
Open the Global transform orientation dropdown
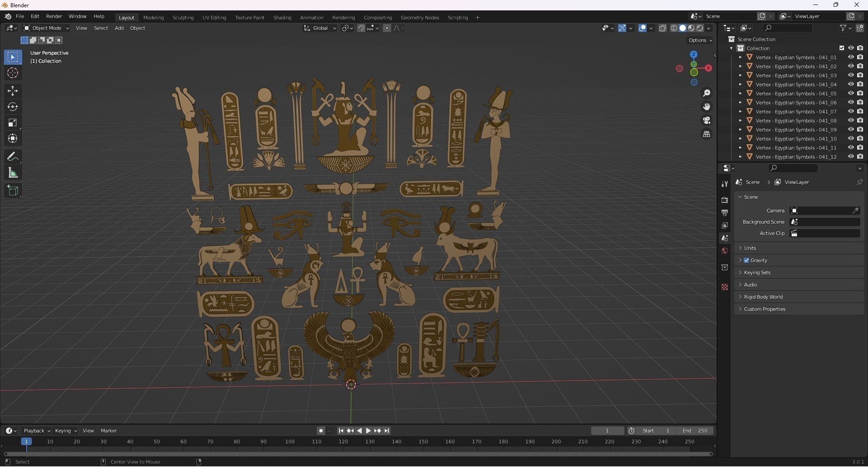(x=320, y=28)
